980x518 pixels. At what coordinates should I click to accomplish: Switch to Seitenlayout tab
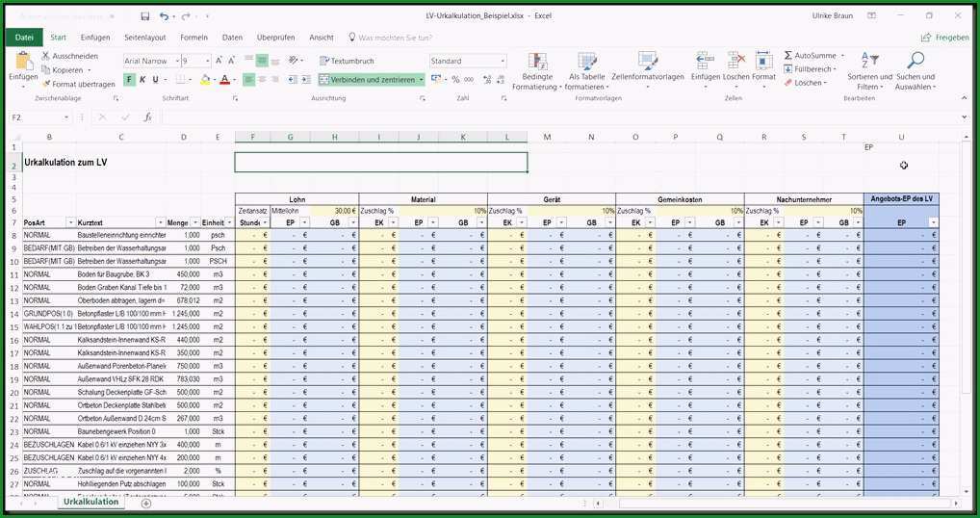[145, 38]
